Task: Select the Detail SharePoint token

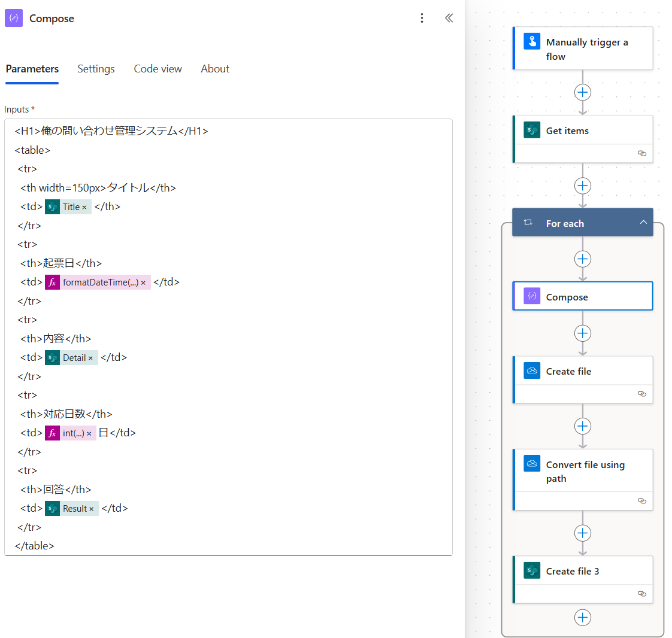Action: [71, 357]
